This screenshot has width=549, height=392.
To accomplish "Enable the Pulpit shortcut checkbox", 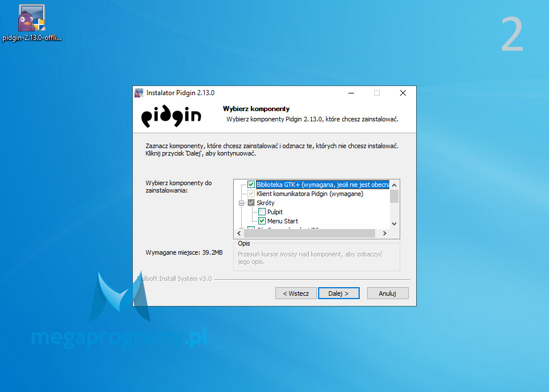I will [x=262, y=212].
